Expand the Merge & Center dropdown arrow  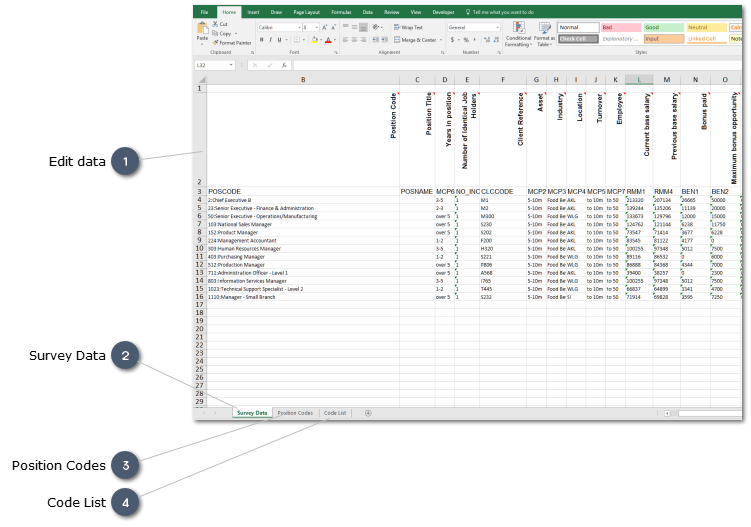pyautogui.click(x=441, y=40)
